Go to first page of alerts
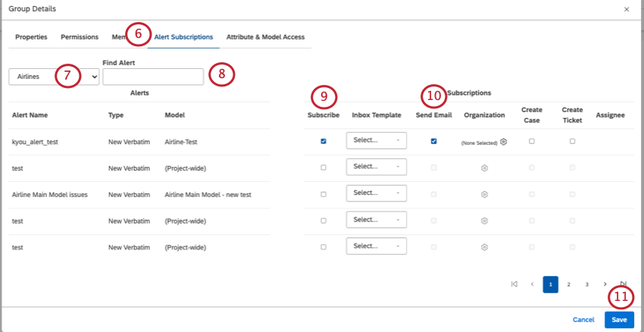 click(514, 284)
